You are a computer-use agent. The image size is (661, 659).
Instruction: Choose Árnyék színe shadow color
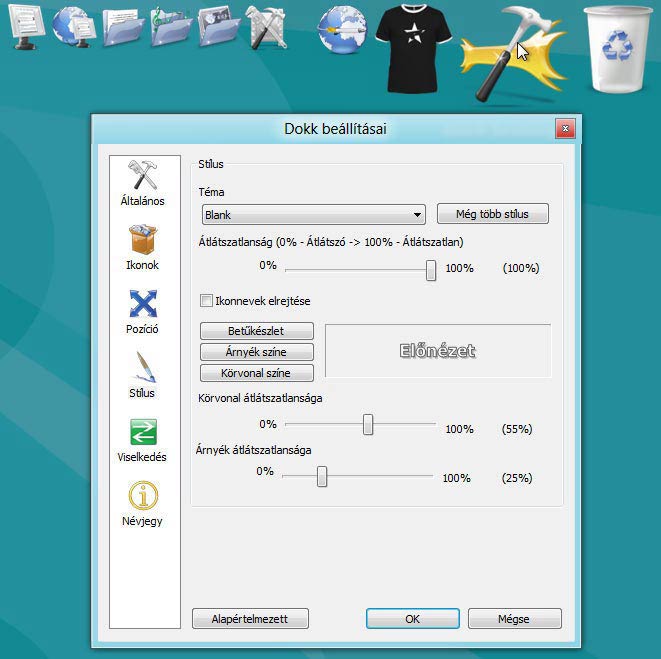(x=257, y=352)
